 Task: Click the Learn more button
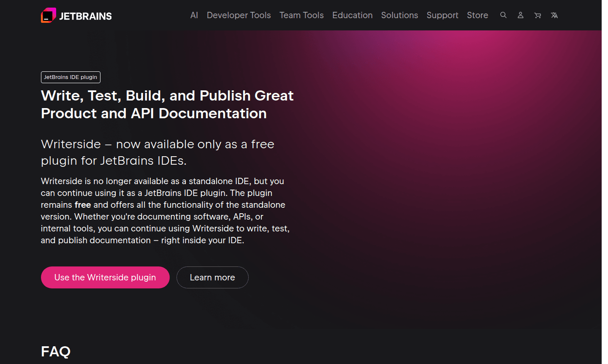point(212,277)
